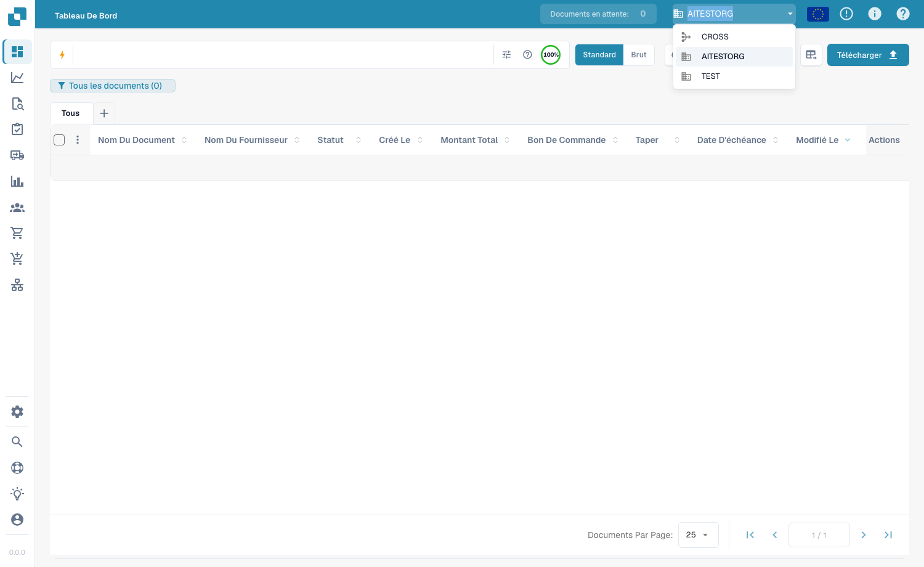This screenshot has width=924, height=567.
Task: Click the 100% progress circle indicator
Action: [x=551, y=55]
